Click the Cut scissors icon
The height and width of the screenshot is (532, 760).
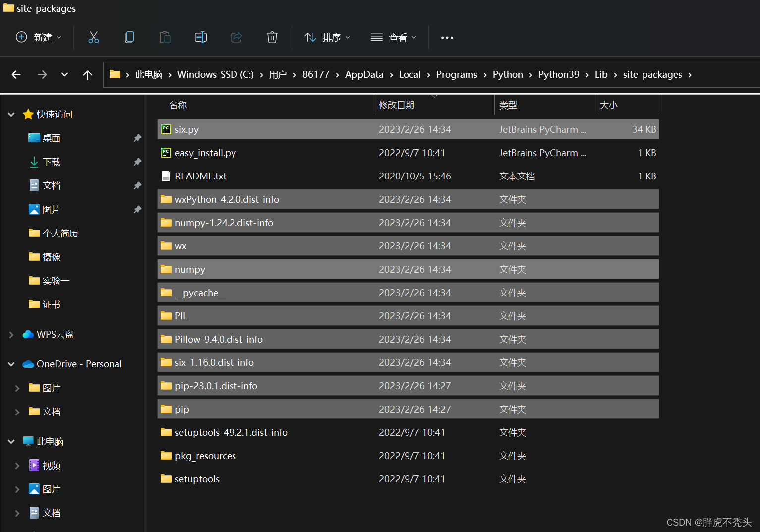point(94,37)
